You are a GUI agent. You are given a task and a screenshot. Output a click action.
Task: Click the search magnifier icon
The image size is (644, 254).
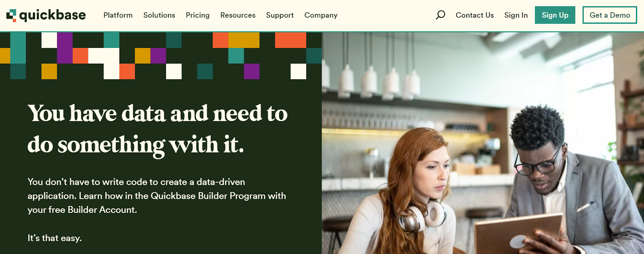coord(440,15)
